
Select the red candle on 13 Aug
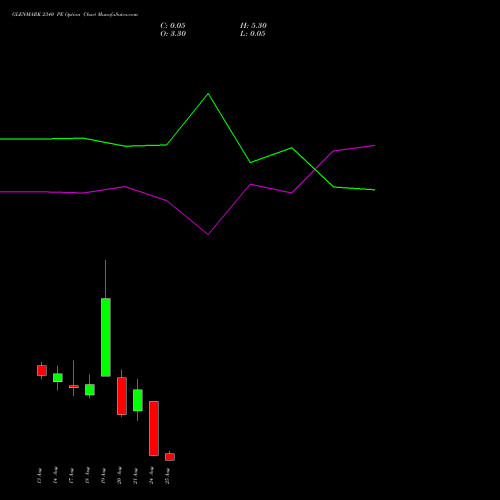click(42, 370)
